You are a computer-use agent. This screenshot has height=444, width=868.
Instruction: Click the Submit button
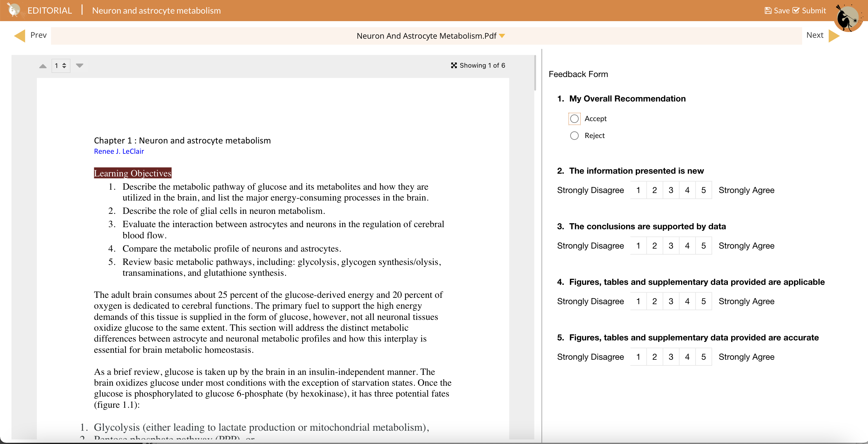tap(809, 11)
